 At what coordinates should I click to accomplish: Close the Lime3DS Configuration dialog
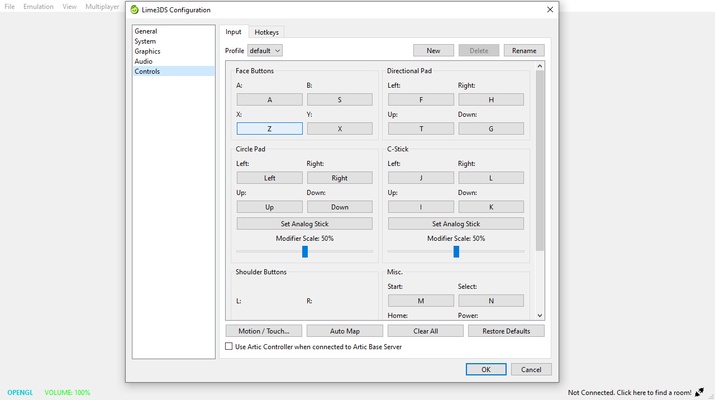pos(550,10)
